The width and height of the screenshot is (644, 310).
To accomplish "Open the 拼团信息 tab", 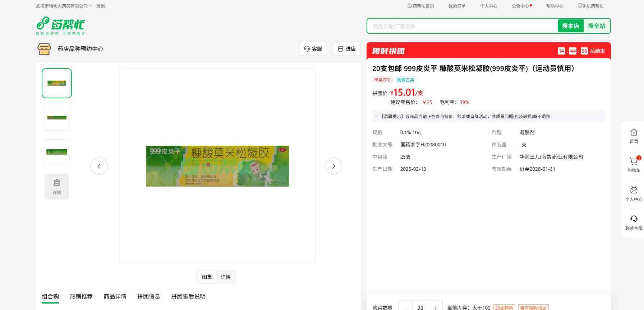I will 149,296.
